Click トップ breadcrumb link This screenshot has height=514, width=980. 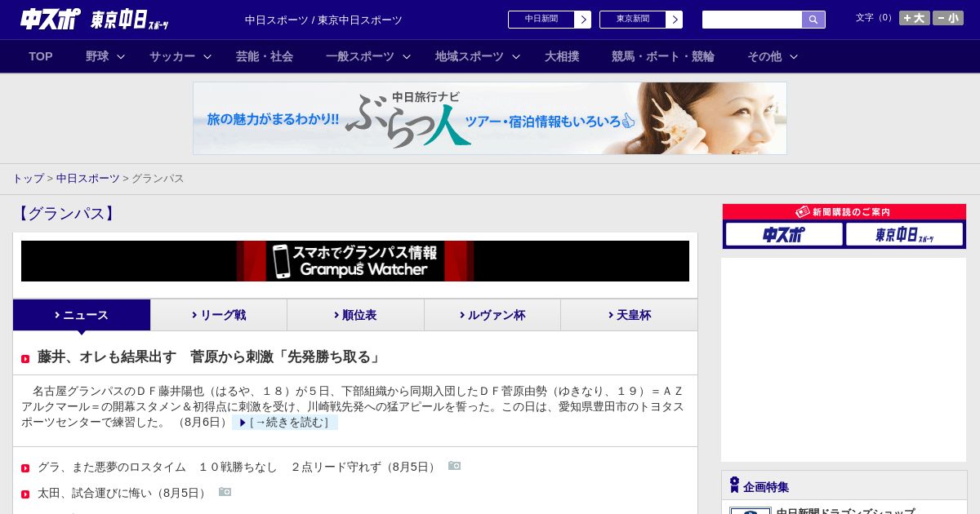point(28,179)
